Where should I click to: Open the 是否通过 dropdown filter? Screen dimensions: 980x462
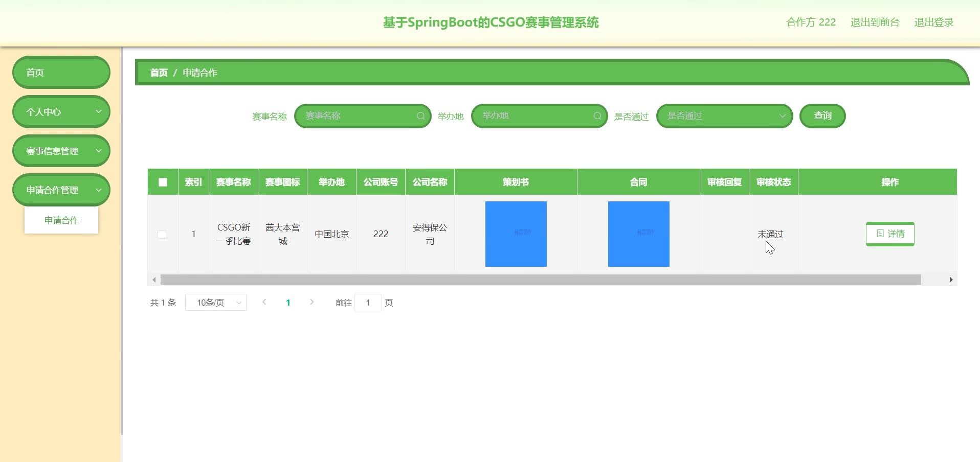[x=724, y=116]
